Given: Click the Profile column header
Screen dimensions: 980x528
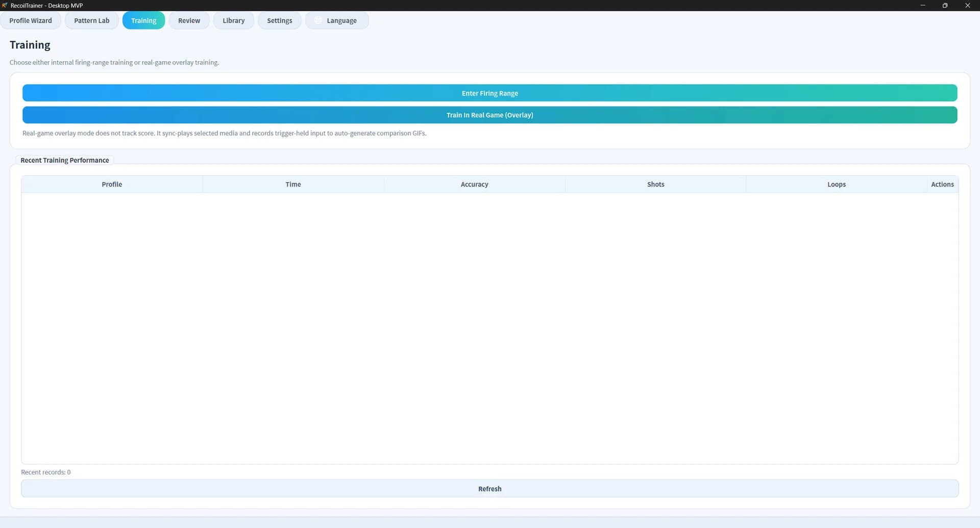Looking at the screenshot, I should point(112,184).
